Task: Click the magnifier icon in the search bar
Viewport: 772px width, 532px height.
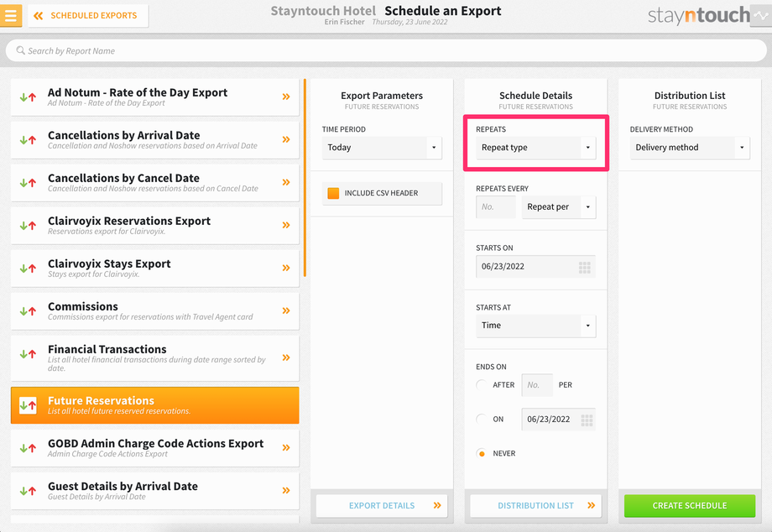Action: pos(20,50)
